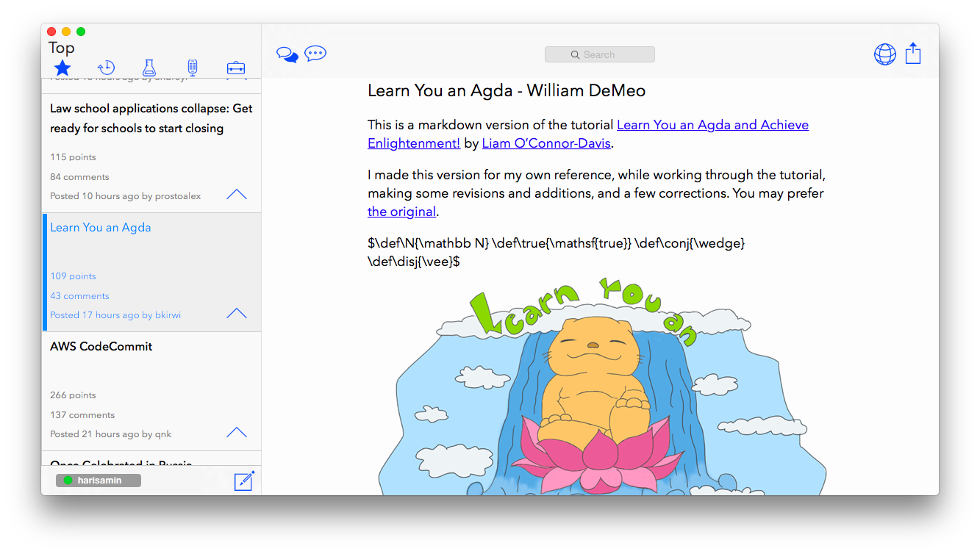
Task: Upvote the law school applications story
Action: coord(236,194)
